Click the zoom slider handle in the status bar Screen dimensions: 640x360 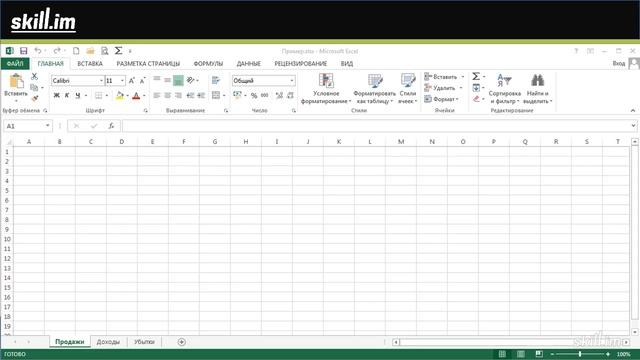tap(580, 354)
